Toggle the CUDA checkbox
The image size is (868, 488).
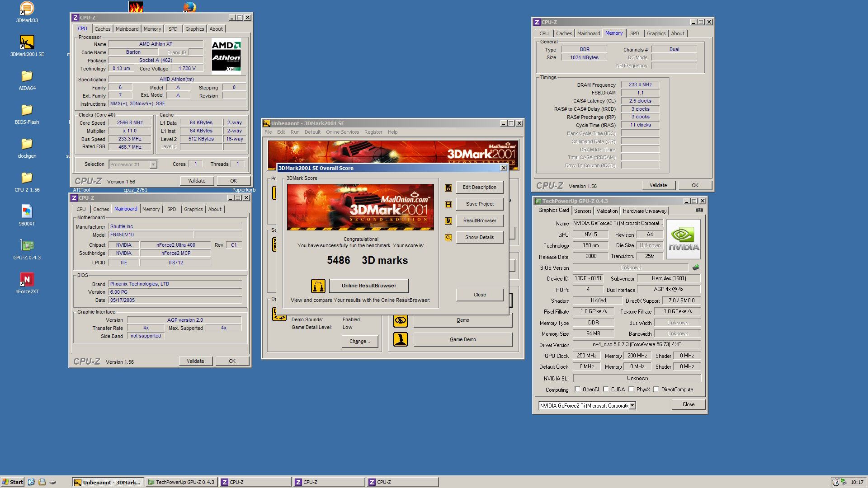[606, 389]
